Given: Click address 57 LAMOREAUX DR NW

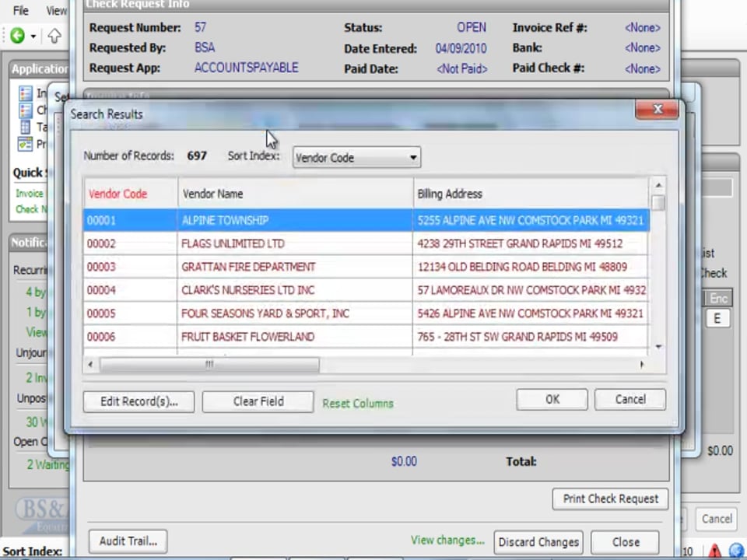Looking at the screenshot, I should [531, 290].
